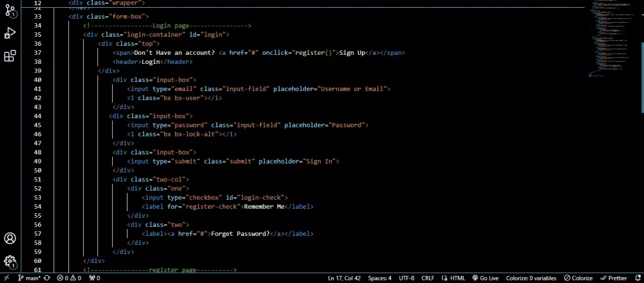Screen dimensions: 644x283
Task: Click the Login page comment on line 34
Action: 167,26
